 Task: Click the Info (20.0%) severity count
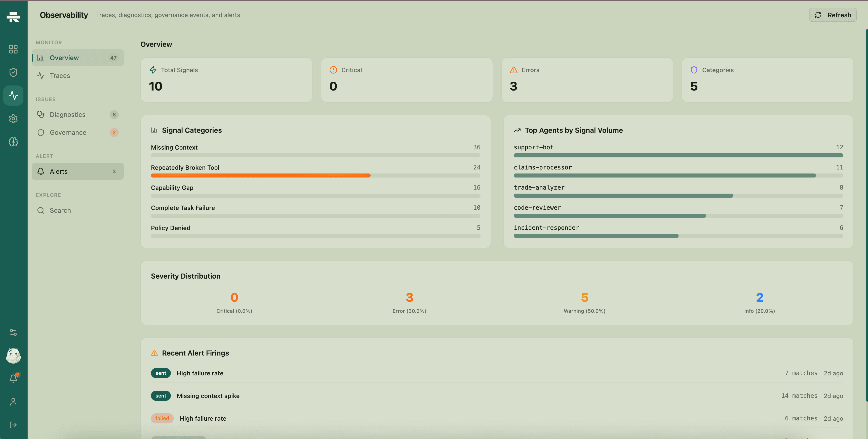click(760, 298)
